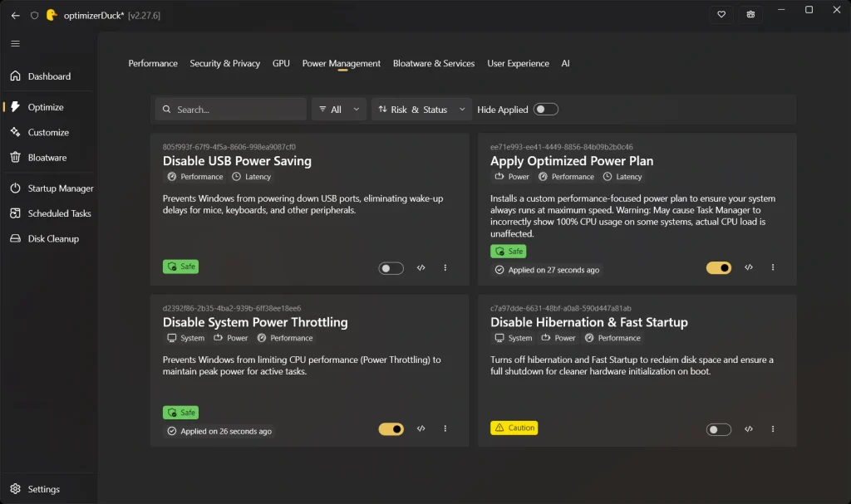
Task: Click 'Applied on 26 seconds ago' status
Action: [x=219, y=431]
